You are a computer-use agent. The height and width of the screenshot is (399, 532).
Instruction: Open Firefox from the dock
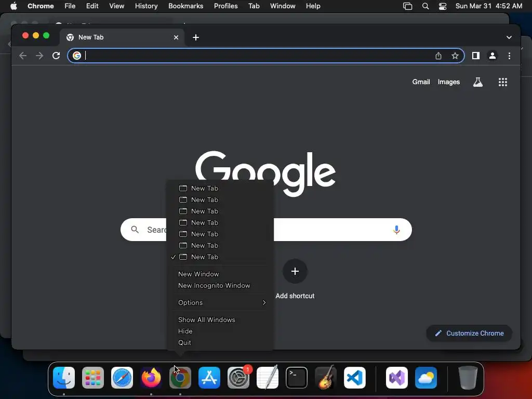pos(151,378)
